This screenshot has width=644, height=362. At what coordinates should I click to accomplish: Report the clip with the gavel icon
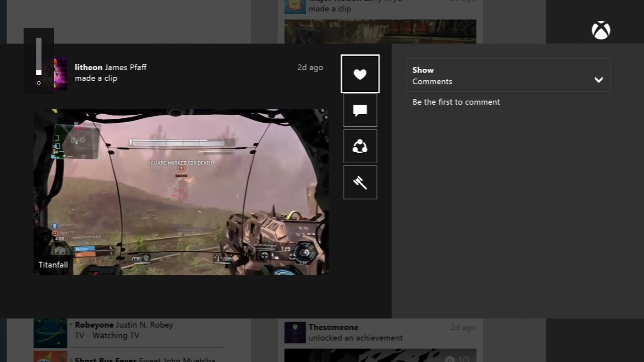[x=360, y=182]
